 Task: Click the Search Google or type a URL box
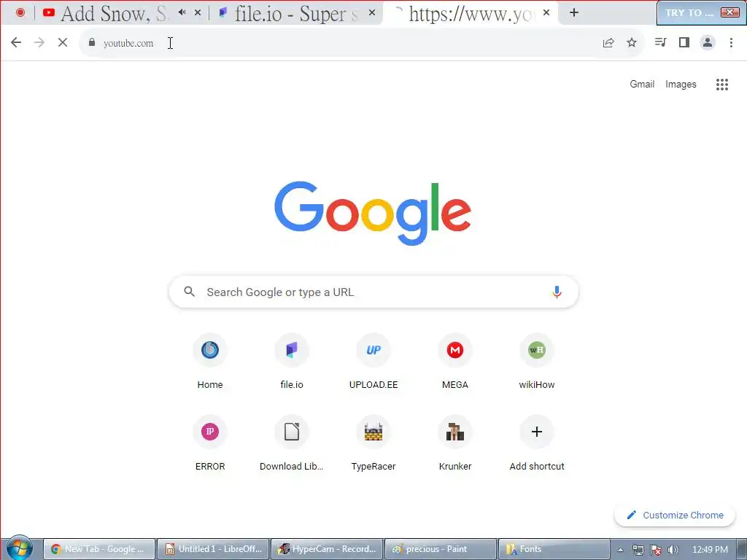[x=373, y=292]
